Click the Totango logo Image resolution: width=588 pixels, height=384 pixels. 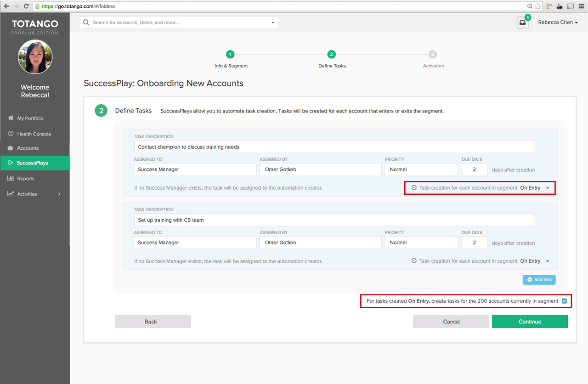pyautogui.click(x=35, y=26)
